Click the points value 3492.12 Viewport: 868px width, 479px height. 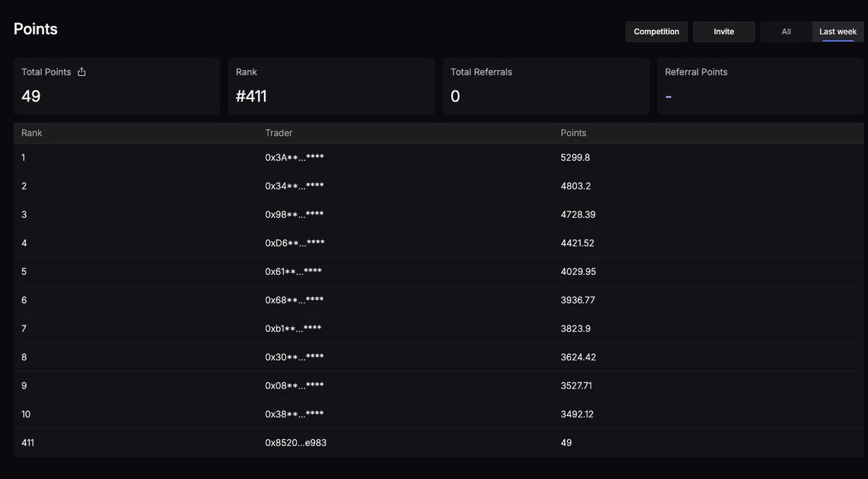(577, 415)
